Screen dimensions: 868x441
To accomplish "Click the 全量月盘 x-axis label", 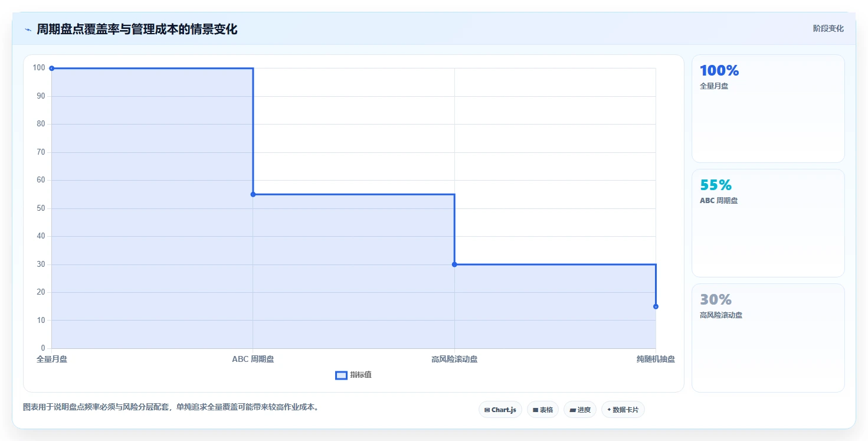I will click(52, 359).
